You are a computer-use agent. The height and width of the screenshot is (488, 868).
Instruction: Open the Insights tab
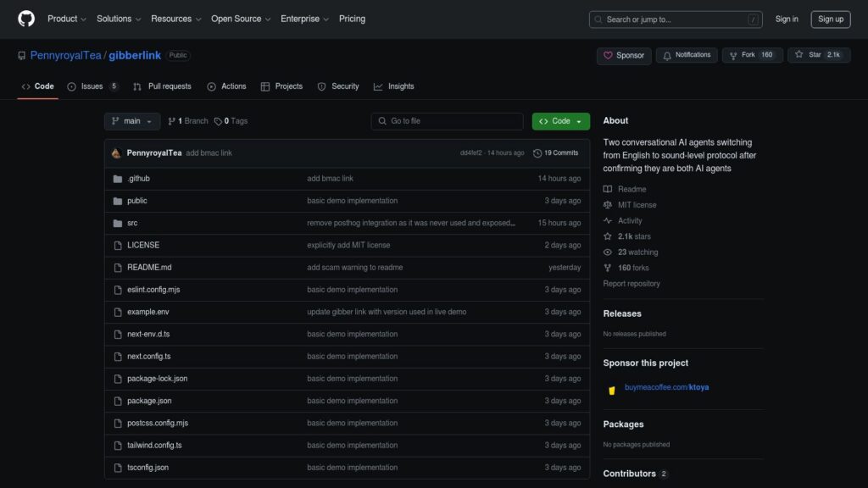pos(393,86)
